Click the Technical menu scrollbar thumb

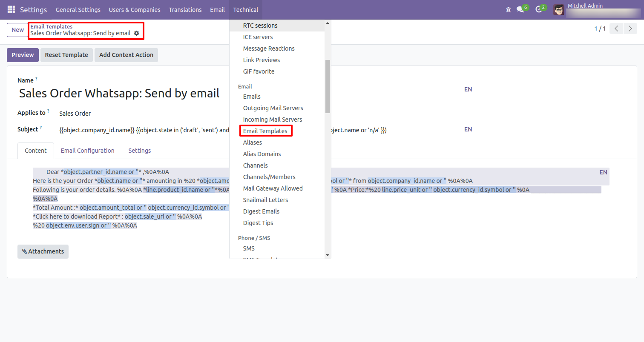(x=328, y=86)
